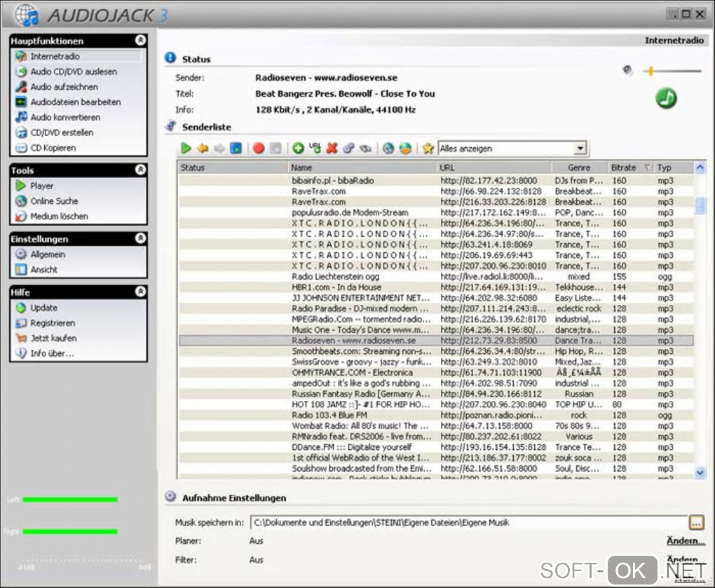
Task: Click the Aufnahme Einstellungen header icon
Action: click(x=170, y=496)
